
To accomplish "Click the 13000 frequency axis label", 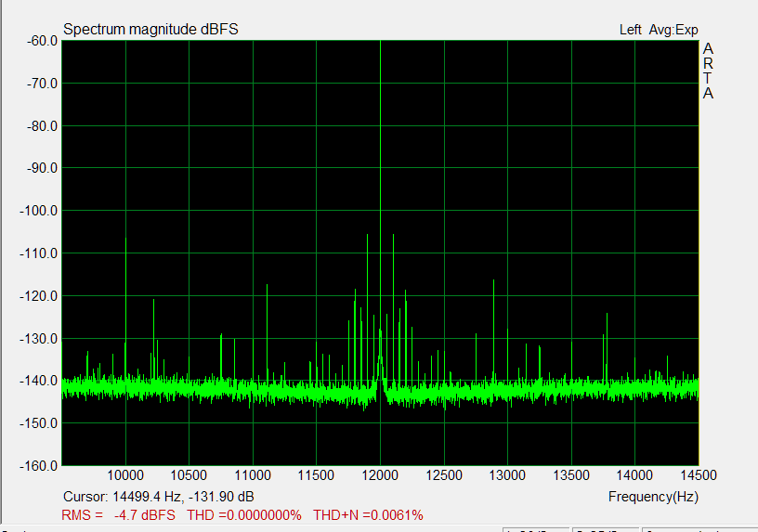I will pyautogui.click(x=507, y=475).
